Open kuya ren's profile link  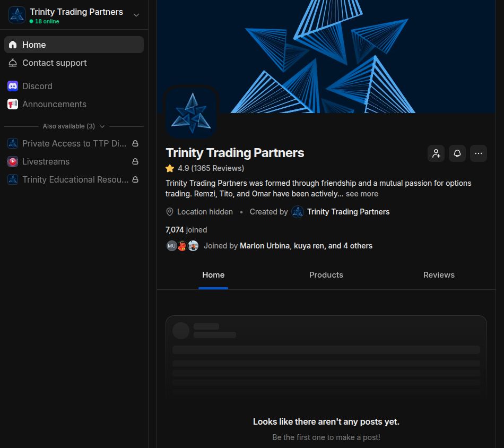pos(309,246)
